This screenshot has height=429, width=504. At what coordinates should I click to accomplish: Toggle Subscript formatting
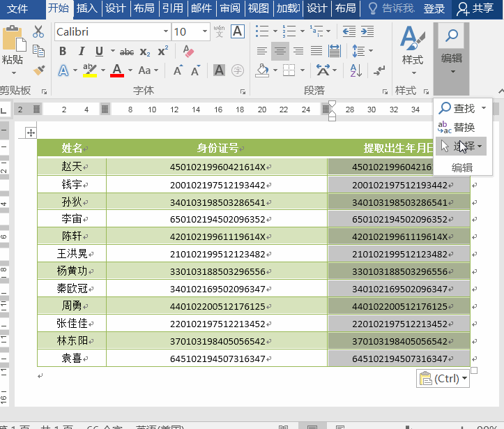pos(145,52)
